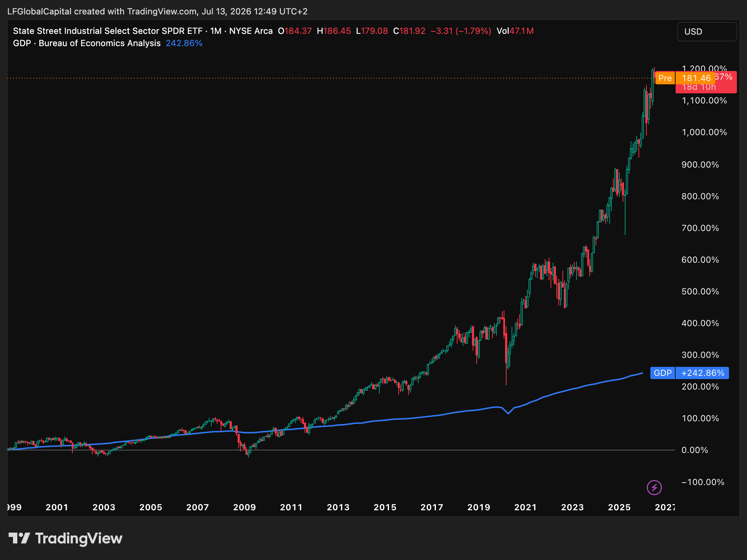
Task: Click the 2001 label on the time axis
Action: tap(57, 507)
